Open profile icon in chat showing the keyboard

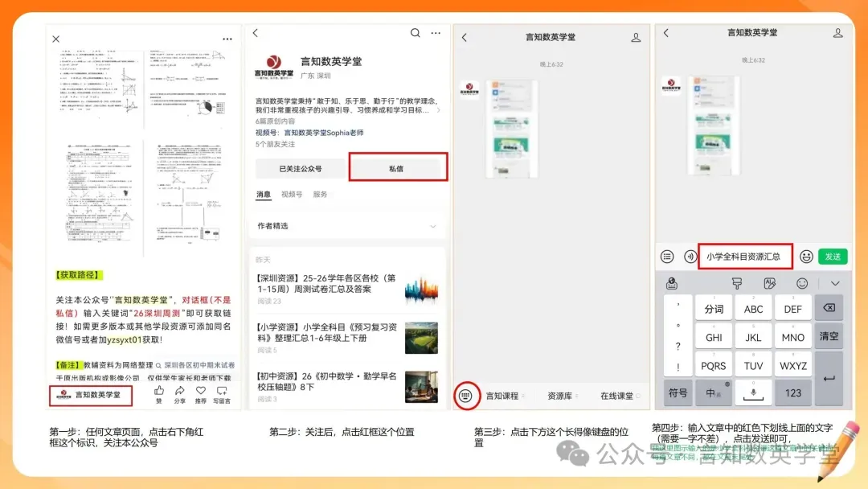838,33
